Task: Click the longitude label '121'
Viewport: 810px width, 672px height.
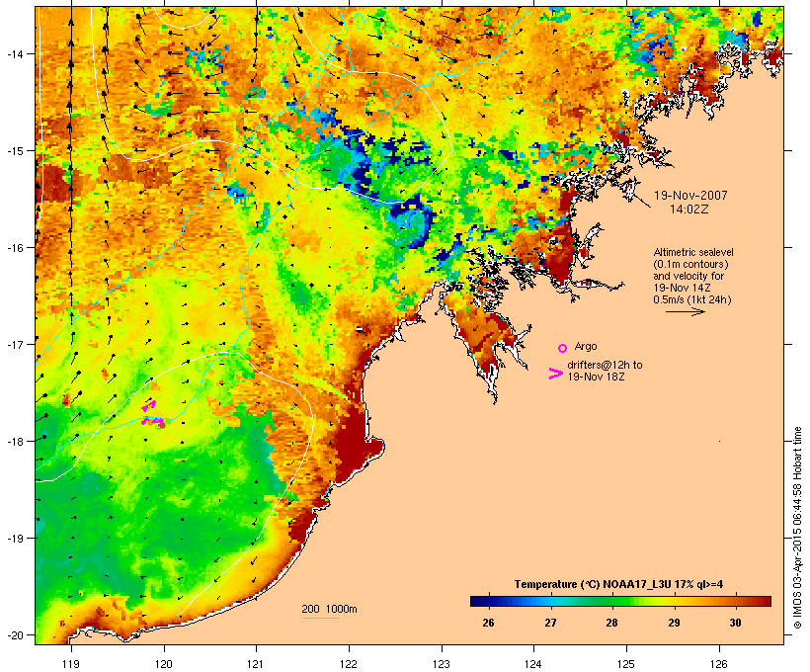Action: [x=256, y=664]
